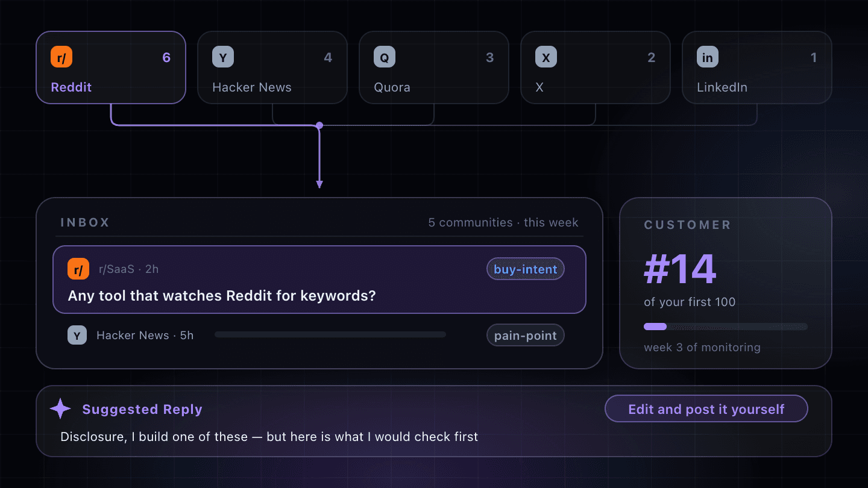Click 'week 3 of monitoring' text

coord(702,347)
